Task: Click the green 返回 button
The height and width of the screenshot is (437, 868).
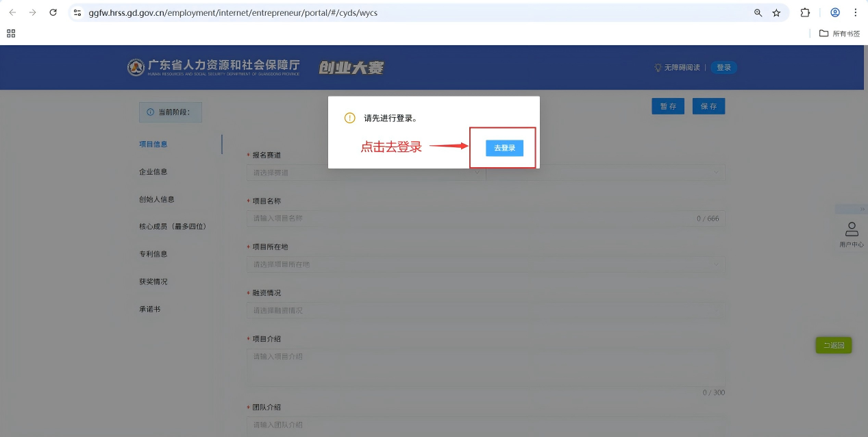Action: click(x=833, y=345)
